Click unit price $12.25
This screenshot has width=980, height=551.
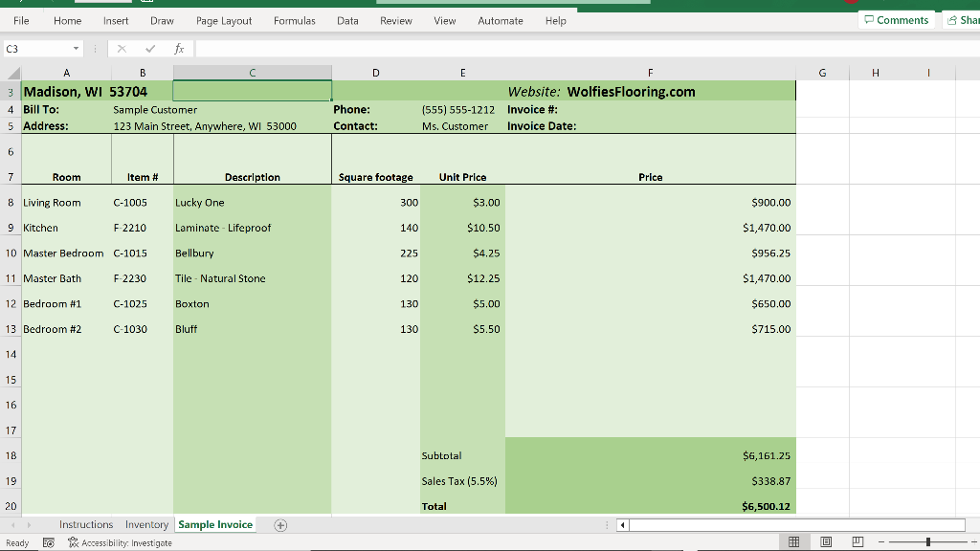coord(483,278)
